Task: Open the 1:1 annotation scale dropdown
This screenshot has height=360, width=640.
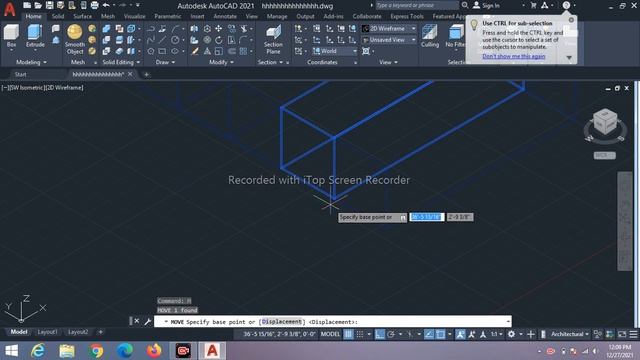Action: tap(496, 334)
